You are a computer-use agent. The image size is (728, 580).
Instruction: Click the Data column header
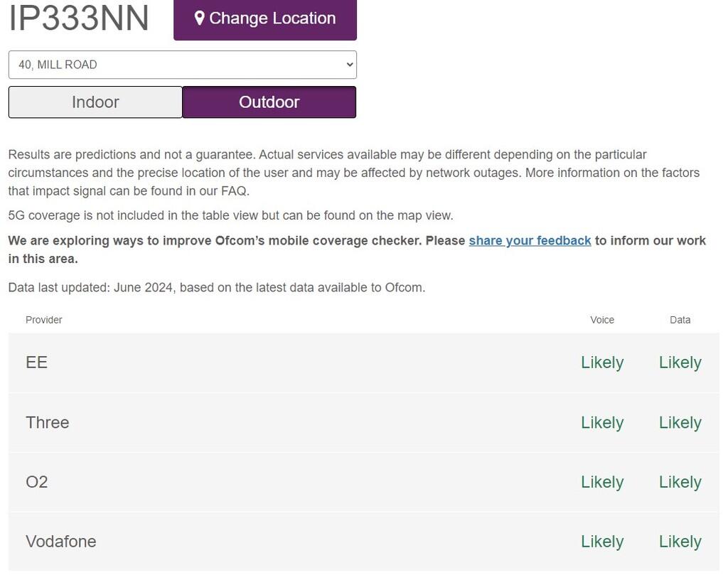[680, 320]
